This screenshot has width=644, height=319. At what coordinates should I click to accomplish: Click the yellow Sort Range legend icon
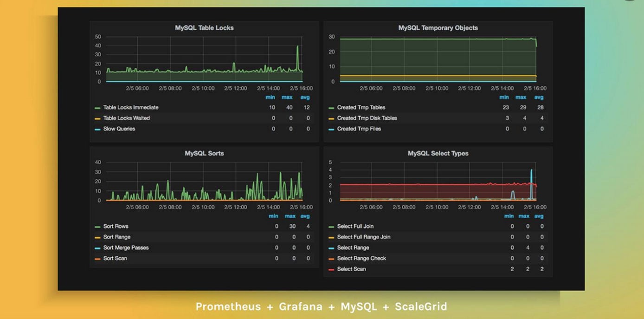(x=97, y=237)
